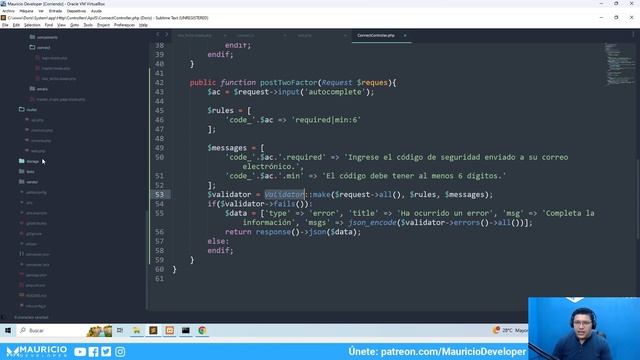640x360 pixels.
Task: Open File Explorer from the taskbar
Action: coord(136,330)
